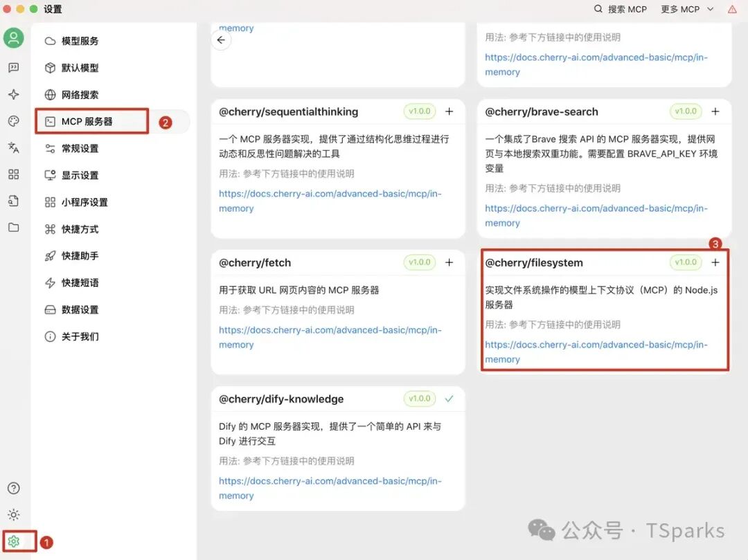The image size is (748, 560).
Task: Select the sparkle assistants icon in sidebar
Action: point(14,94)
